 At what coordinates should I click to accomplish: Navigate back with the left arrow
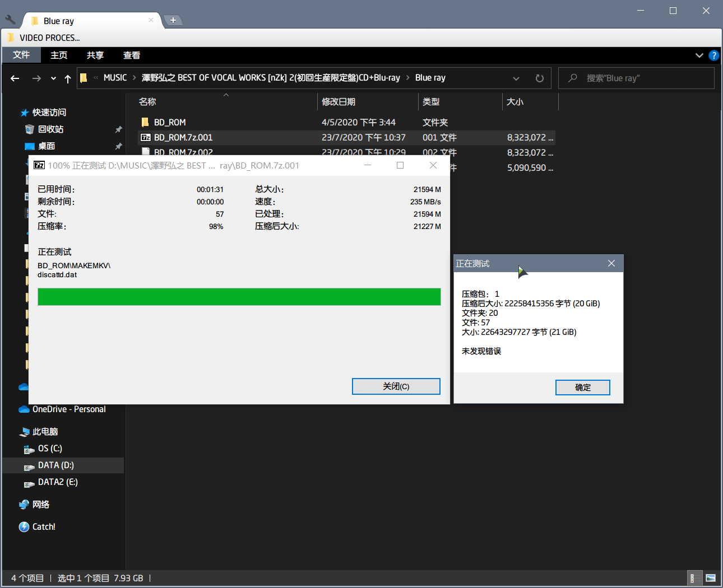(x=15, y=78)
